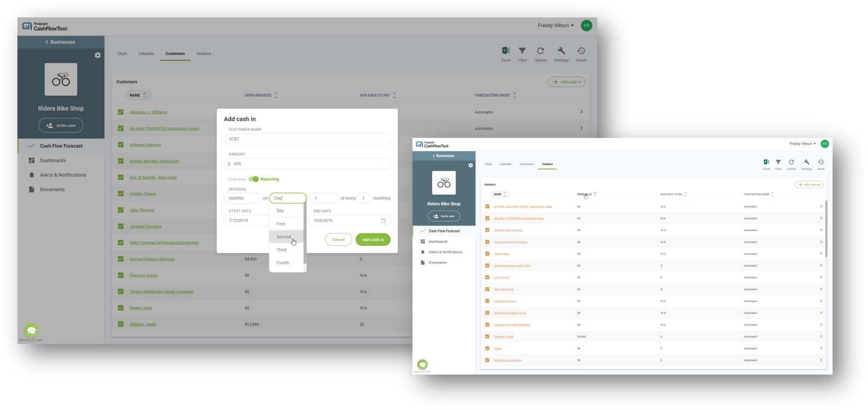
Task: Switch to Calendar tab in Customers window
Action: [x=146, y=53]
